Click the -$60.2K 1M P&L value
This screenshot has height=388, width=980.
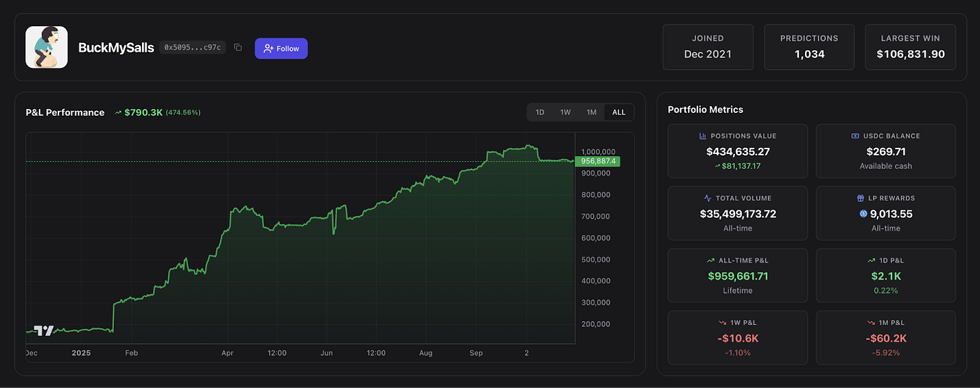click(886, 338)
